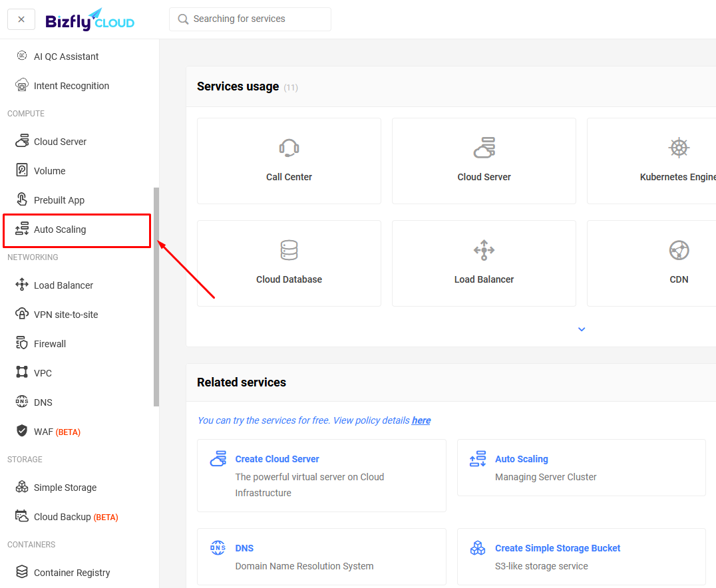Focus the Searching for services field
Image resolution: width=716 pixels, height=588 pixels.
point(250,19)
